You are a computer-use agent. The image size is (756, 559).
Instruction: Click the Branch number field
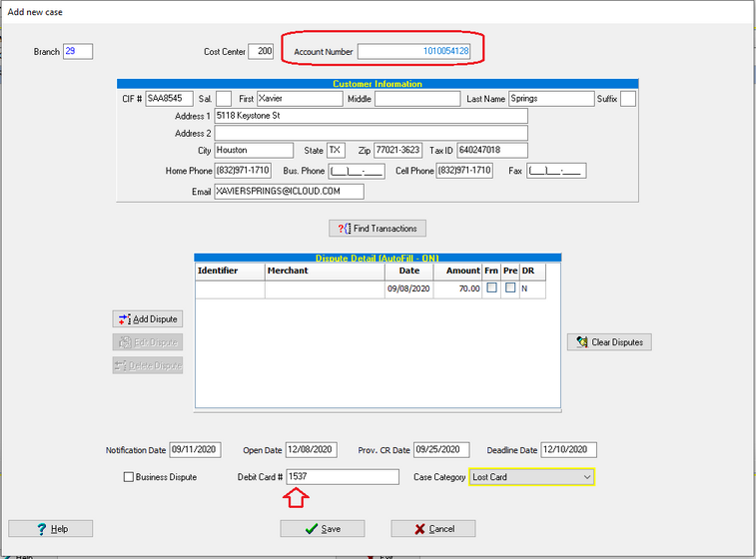(77, 51)
